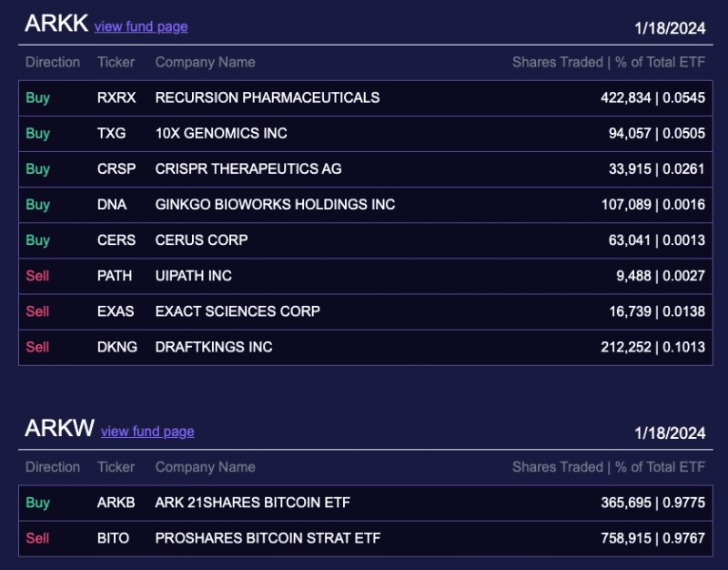Screen dimensions: 728x570
Task: Click the Ticker column header in ARKW table
Action: click(x=116, y=467)
